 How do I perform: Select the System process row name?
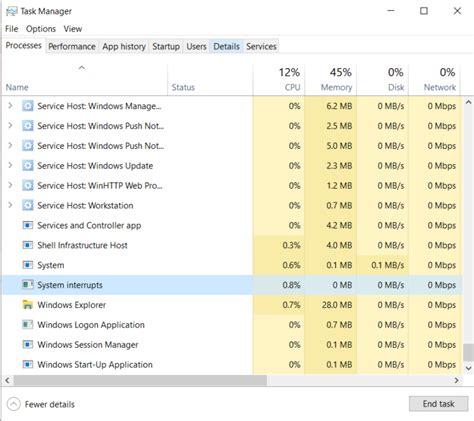[51, 265]
